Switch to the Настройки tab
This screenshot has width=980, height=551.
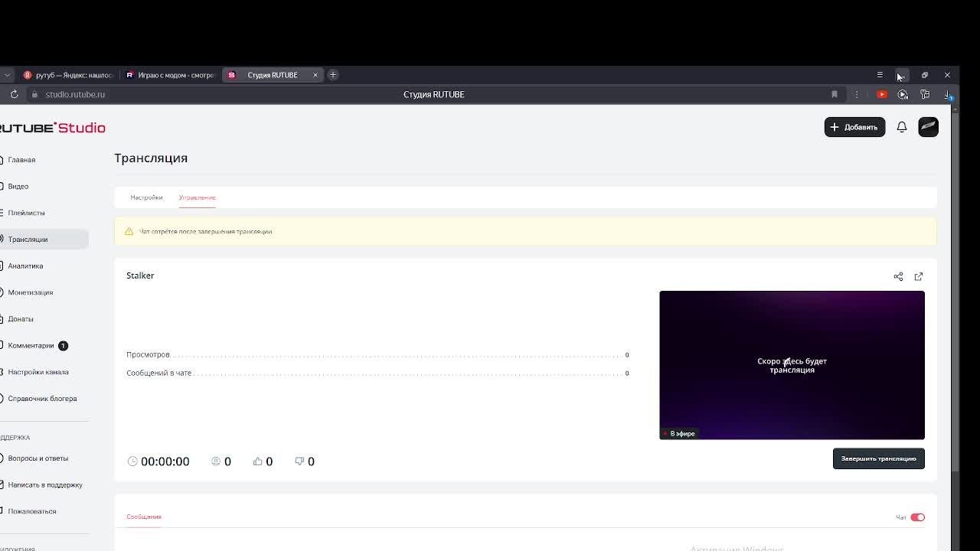[x=146, y=197]
